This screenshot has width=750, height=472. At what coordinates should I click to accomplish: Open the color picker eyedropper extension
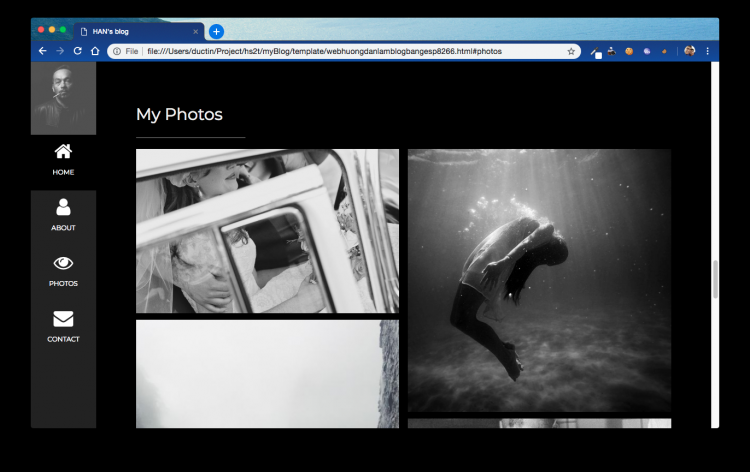click(x=596, y=52)
